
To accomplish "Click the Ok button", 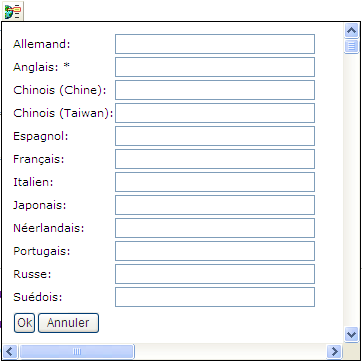I will point(24,323).
